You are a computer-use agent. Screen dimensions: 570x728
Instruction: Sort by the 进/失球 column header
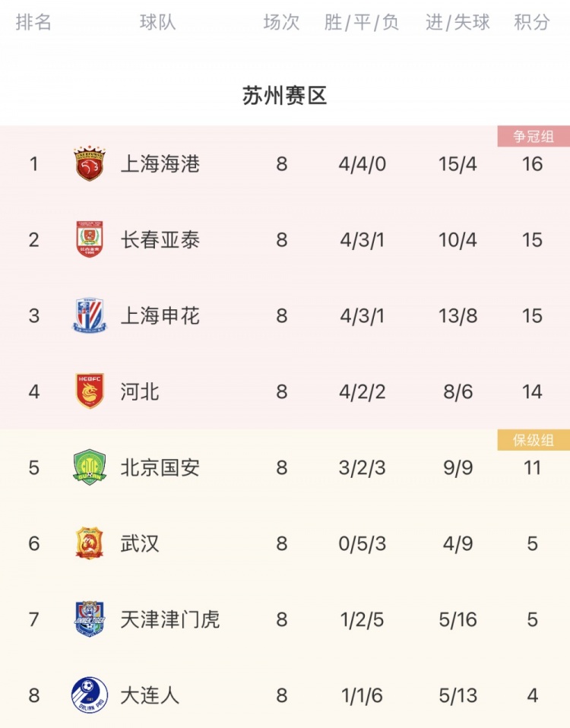point(458,22)
